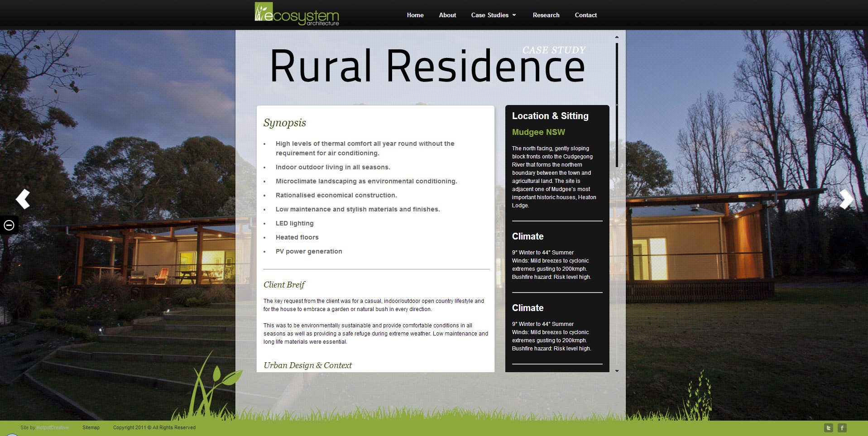Navigate to the About page

pyautogui.click(x=447, y=15)
